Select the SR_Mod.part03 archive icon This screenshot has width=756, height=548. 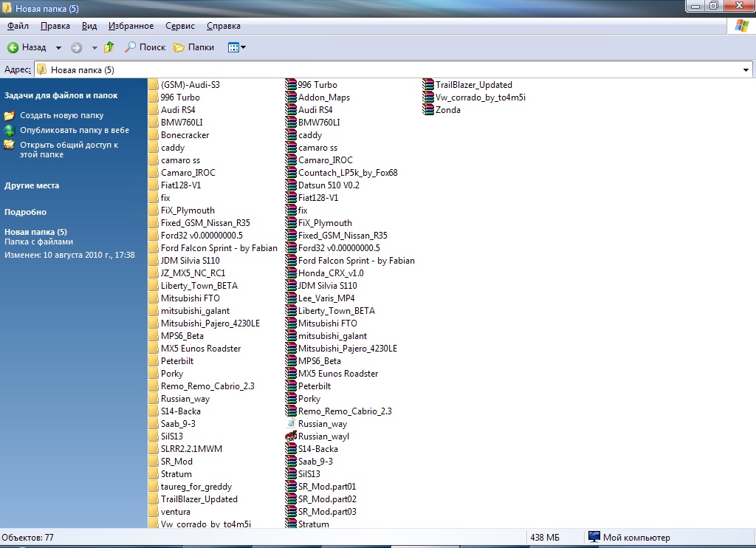click(x=291, y=511)
